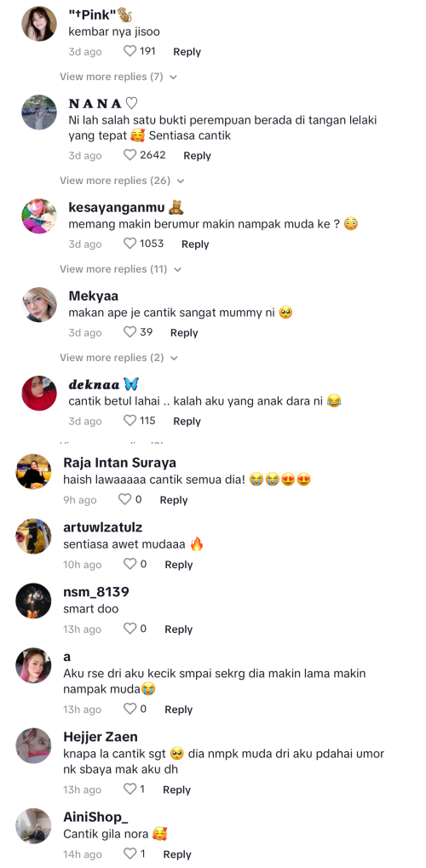Screen dimensions: 426x868
Task: Like Raja Intan Suraya's comment
Action: 125,500
